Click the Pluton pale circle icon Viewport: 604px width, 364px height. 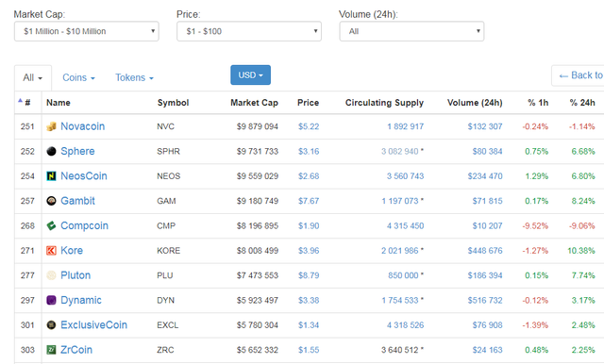(51, 275)
